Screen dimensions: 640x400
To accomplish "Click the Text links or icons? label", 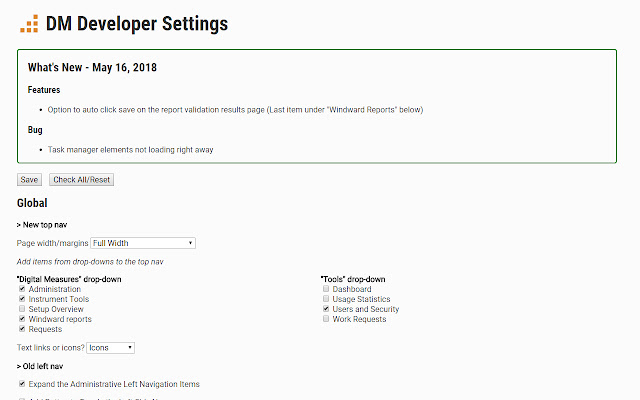I will coord(51,348).
